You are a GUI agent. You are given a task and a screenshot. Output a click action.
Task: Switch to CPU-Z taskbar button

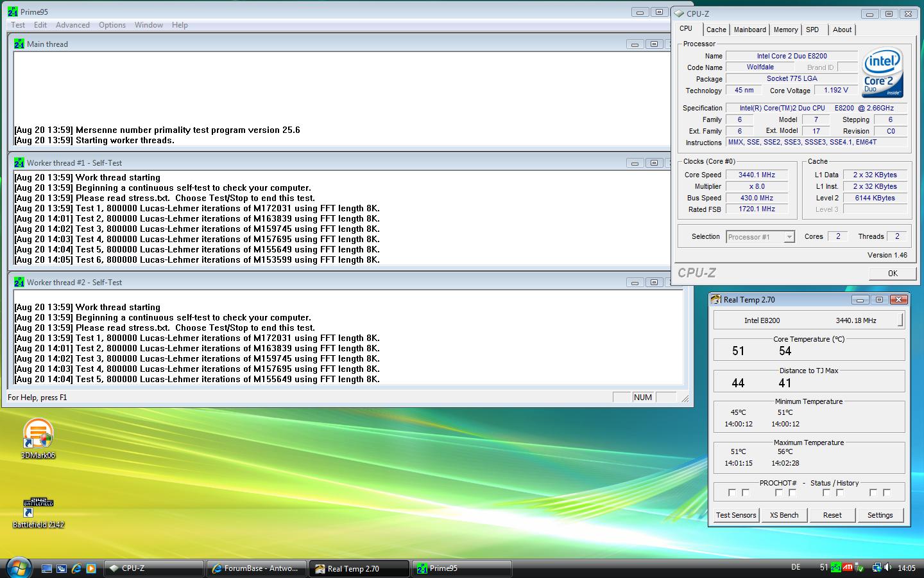tap(154, 568)
